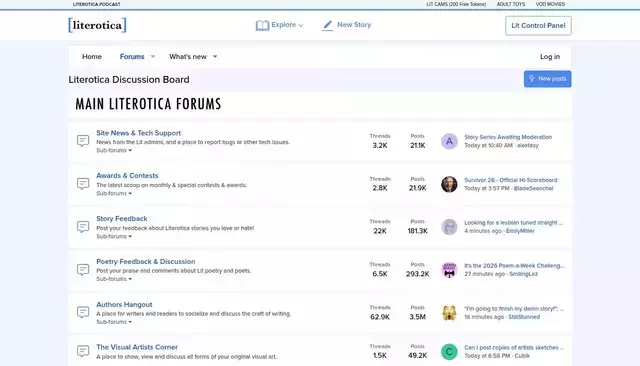Open thread It's the 2026 Poem-a-Week Challenge
The image size is (640, 366).
[514, 266]
